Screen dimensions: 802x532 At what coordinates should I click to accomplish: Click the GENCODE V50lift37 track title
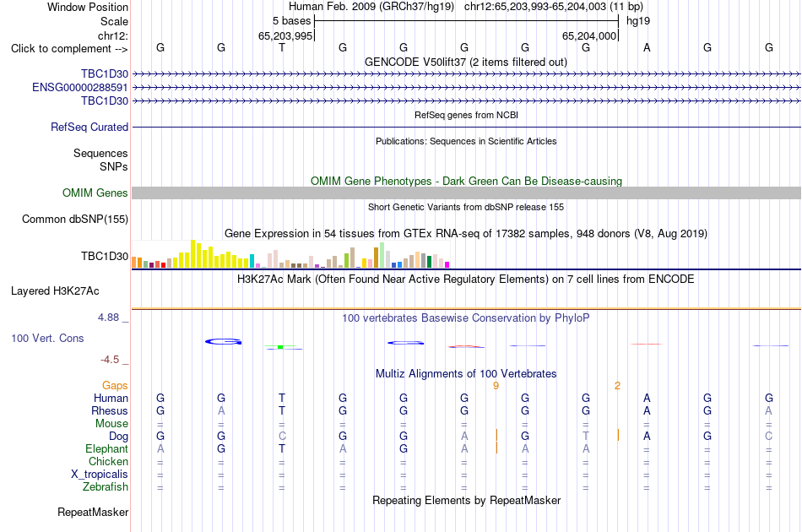tap(466, 62)
